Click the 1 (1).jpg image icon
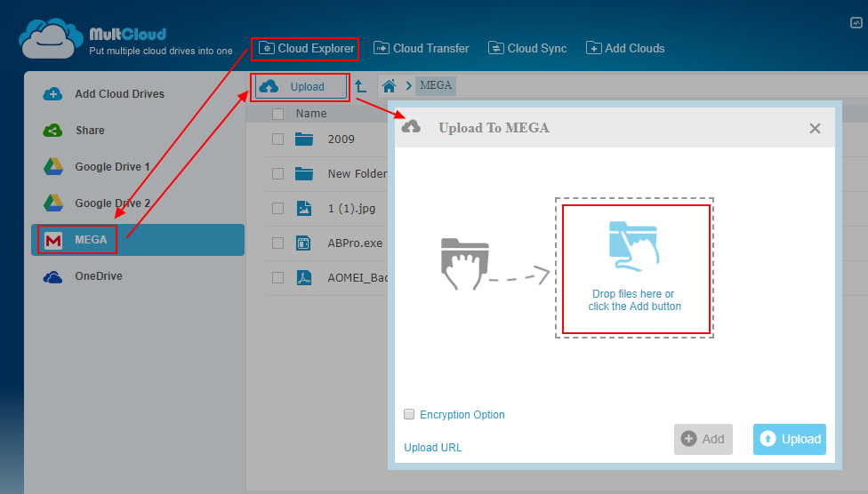 304,209
